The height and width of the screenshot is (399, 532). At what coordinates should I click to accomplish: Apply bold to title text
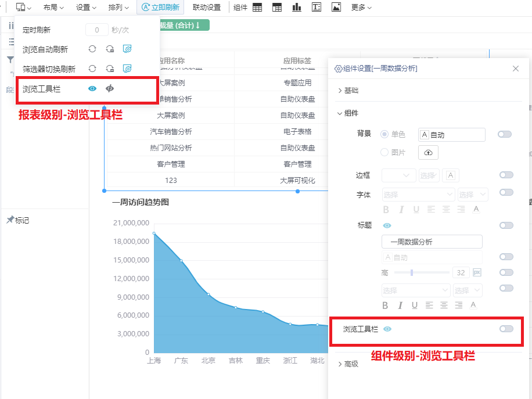385,305
